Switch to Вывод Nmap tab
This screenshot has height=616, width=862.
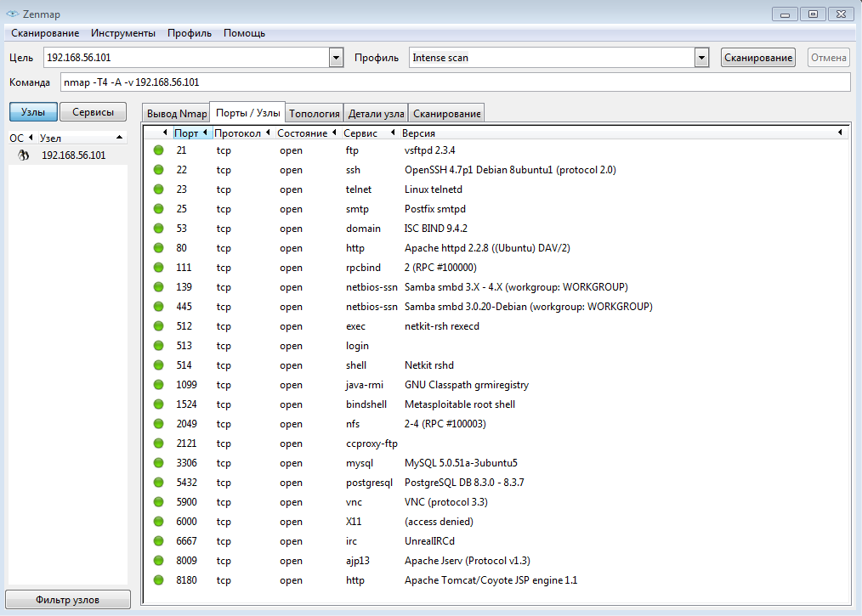click(177, 113)
